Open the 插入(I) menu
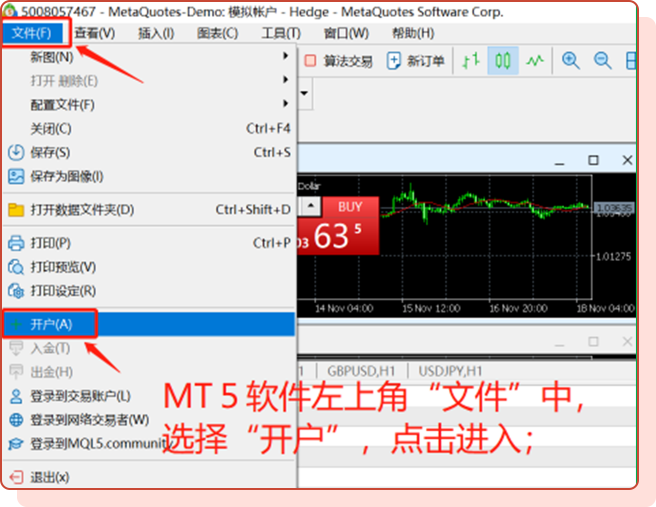The width and height of the screenshot is (656, 507). (156, 33)
